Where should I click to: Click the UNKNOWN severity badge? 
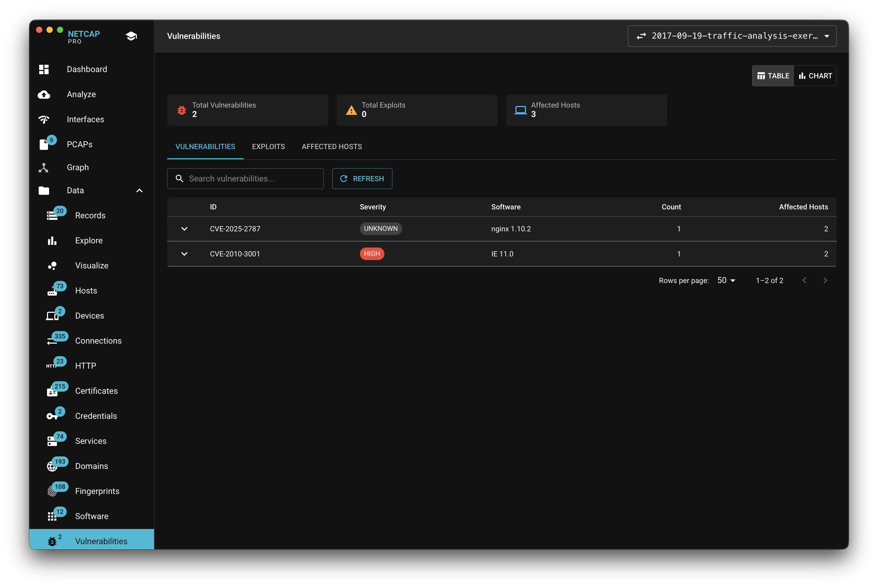(381, 229)
